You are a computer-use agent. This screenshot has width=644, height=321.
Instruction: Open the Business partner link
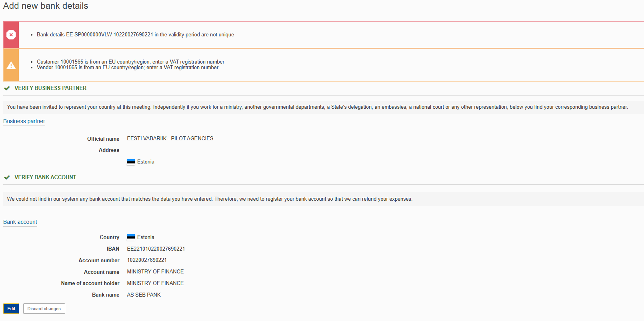coord(24,121)
